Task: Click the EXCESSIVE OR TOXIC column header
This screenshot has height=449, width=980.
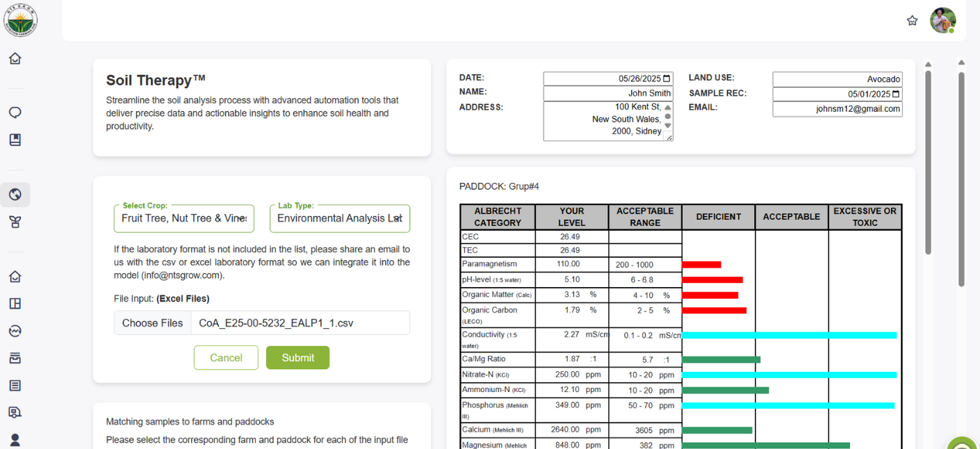Action: coord(865,217)
